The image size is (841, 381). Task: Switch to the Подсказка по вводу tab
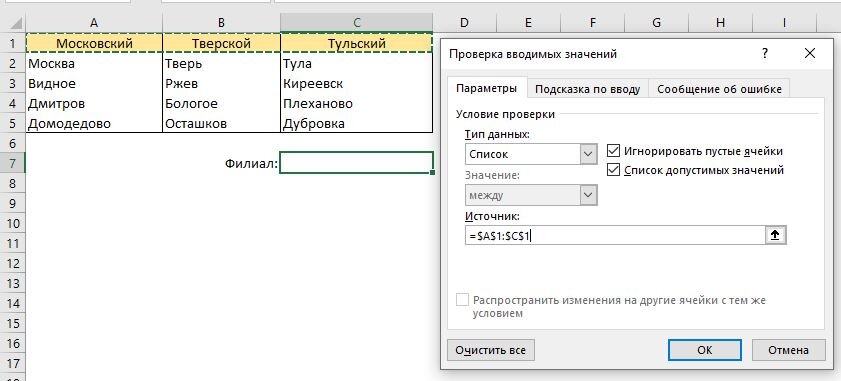click(x=587, y=89)
